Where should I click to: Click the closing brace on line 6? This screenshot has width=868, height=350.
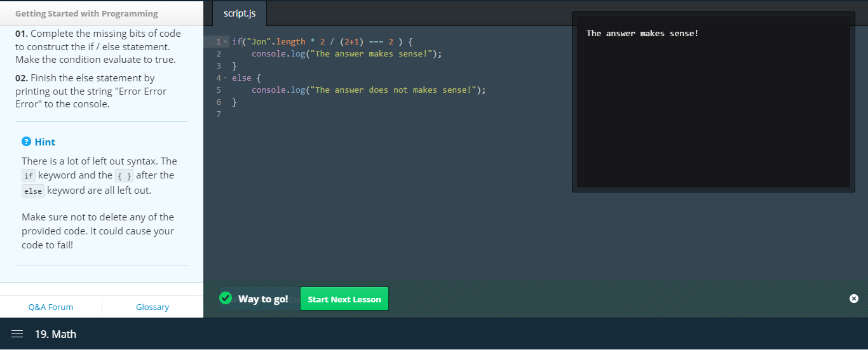(234, 102)
